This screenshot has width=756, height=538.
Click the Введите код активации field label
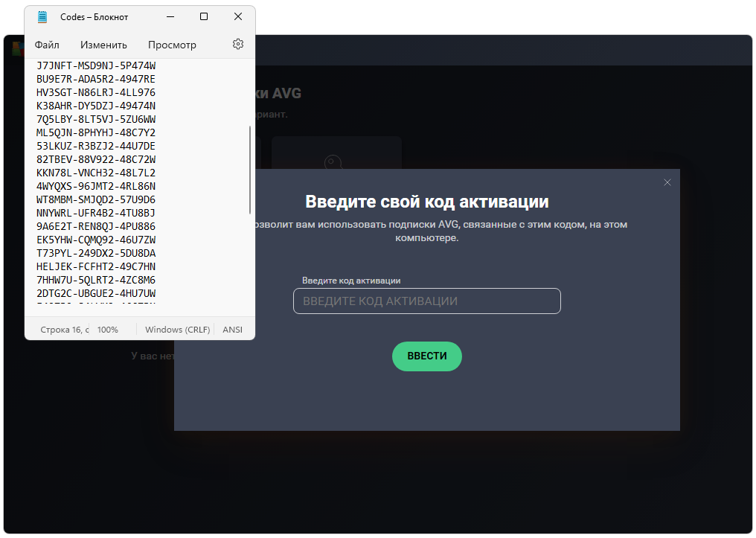351,281
